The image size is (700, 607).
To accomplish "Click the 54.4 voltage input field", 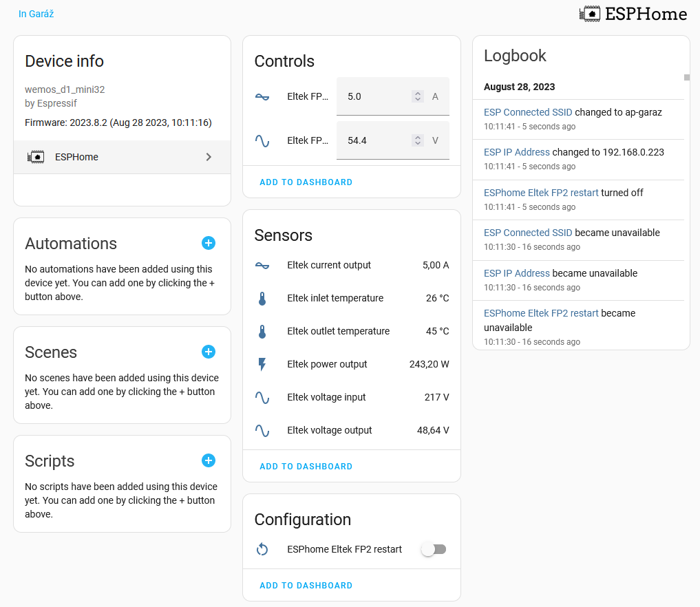I will (375, 140).
